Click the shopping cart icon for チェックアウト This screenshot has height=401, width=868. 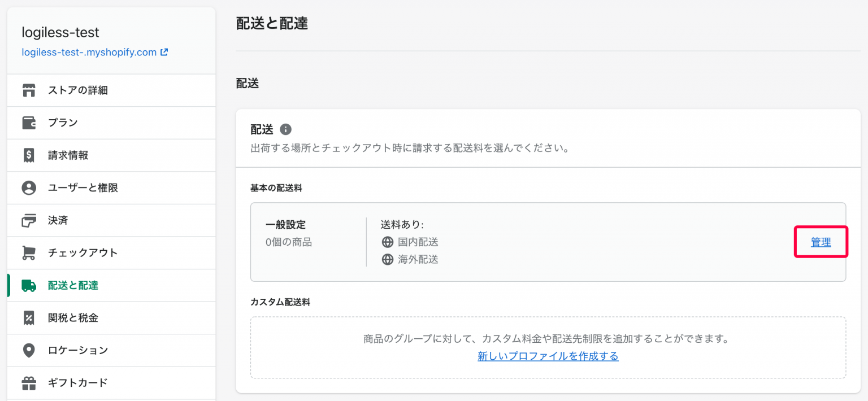(29, 252)
